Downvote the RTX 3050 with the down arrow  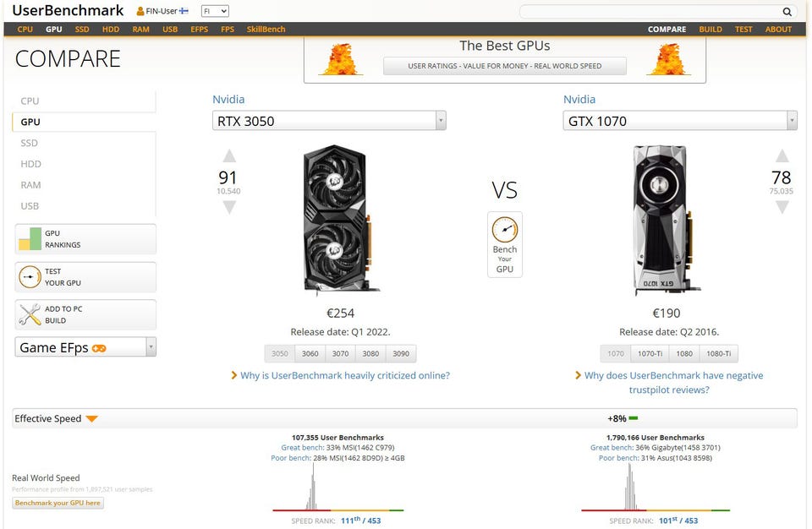coord(229,207)
